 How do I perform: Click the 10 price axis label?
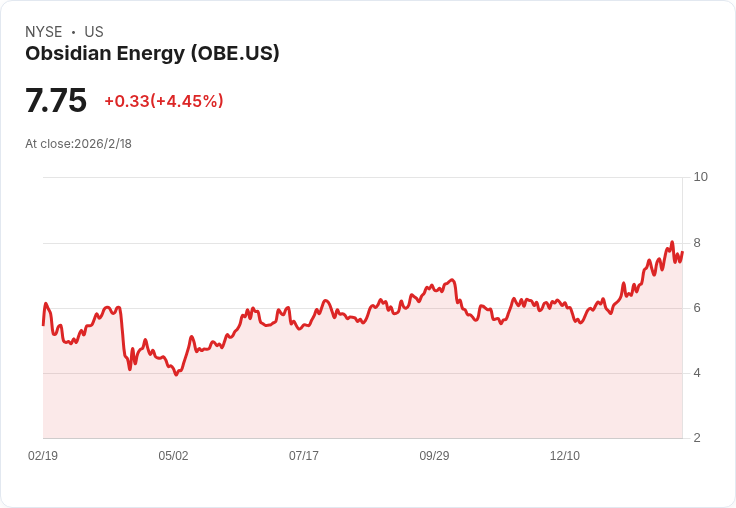click(700, 177)
